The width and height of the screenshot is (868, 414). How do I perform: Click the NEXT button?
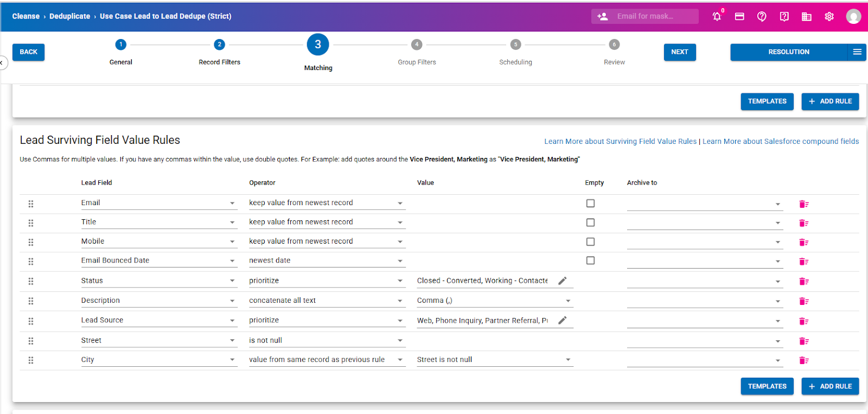click(x=679, y=52)
